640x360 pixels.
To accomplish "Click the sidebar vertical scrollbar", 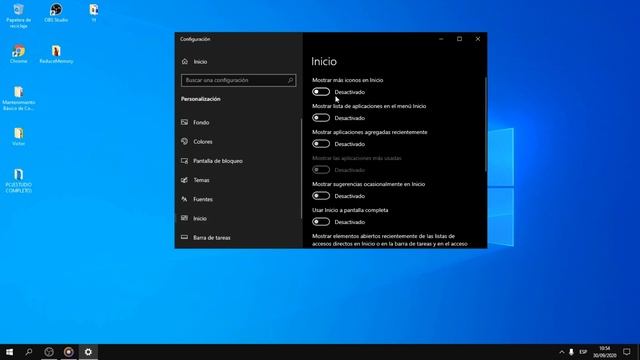I will point(301,168).
